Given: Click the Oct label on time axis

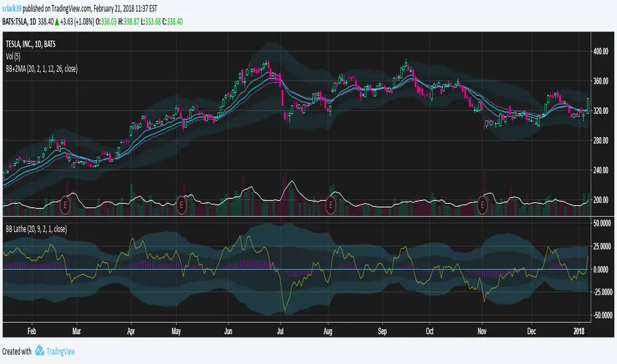Looking at the screenshot, I should [430, 332].
